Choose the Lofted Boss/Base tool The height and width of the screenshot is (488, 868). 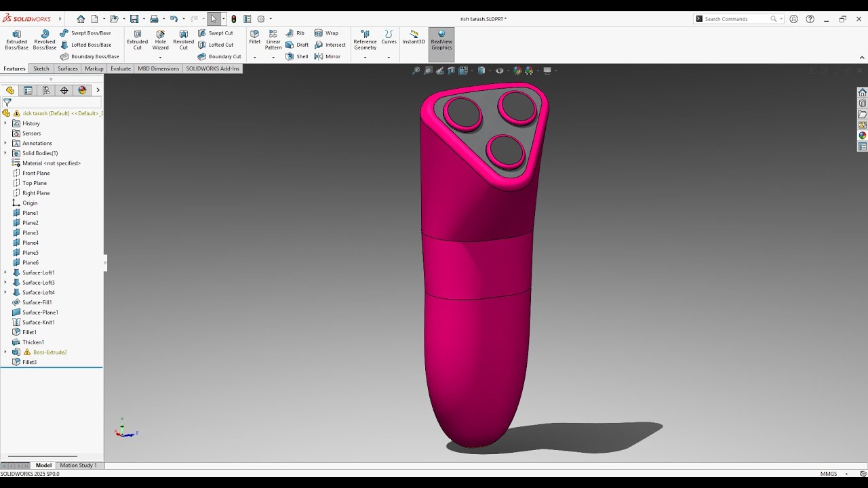click(85, 45)
